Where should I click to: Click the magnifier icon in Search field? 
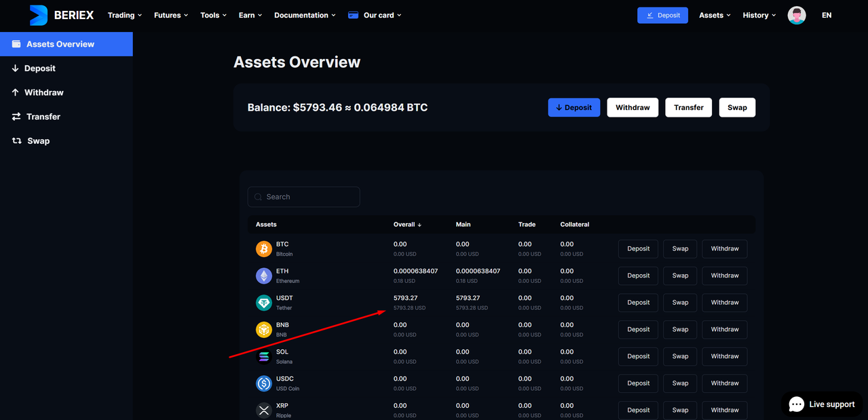(259, 197)
